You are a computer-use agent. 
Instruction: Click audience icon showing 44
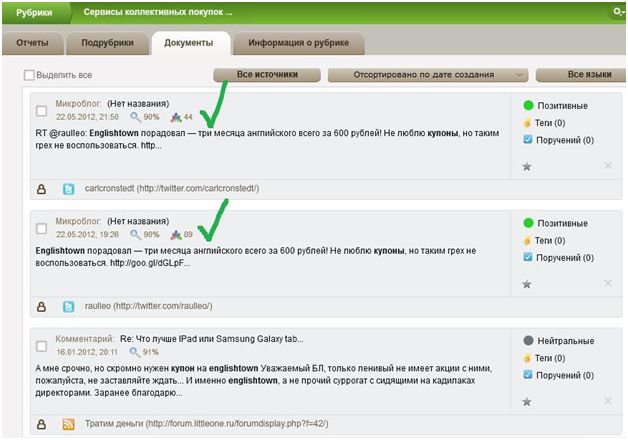tap(176, 117)
